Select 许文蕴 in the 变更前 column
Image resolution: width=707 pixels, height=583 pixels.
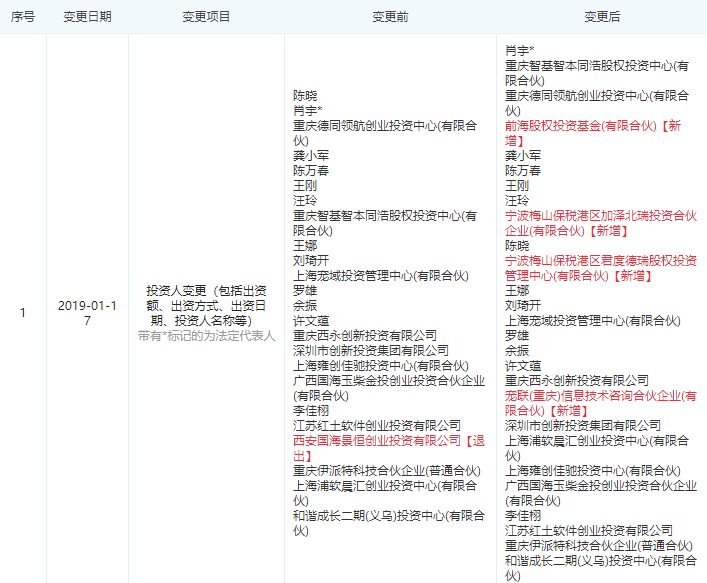[x=311, y=321]
